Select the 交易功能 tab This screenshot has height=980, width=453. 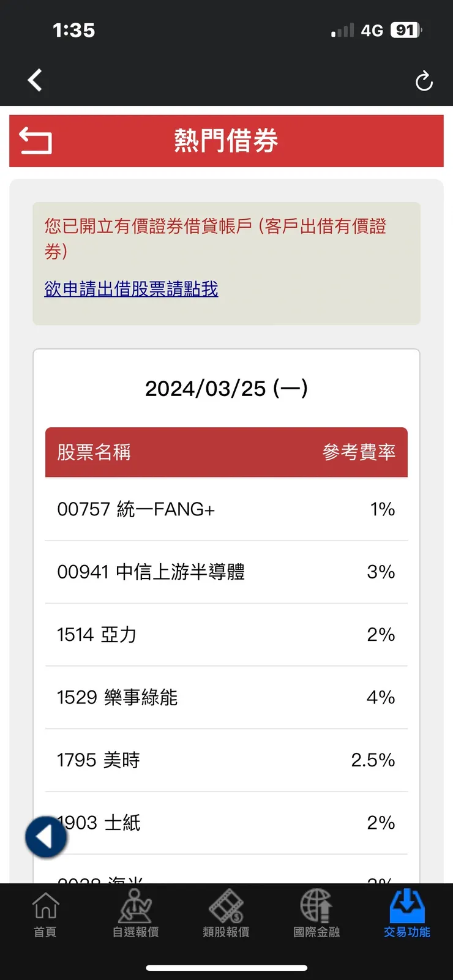[x=407, y=915]
